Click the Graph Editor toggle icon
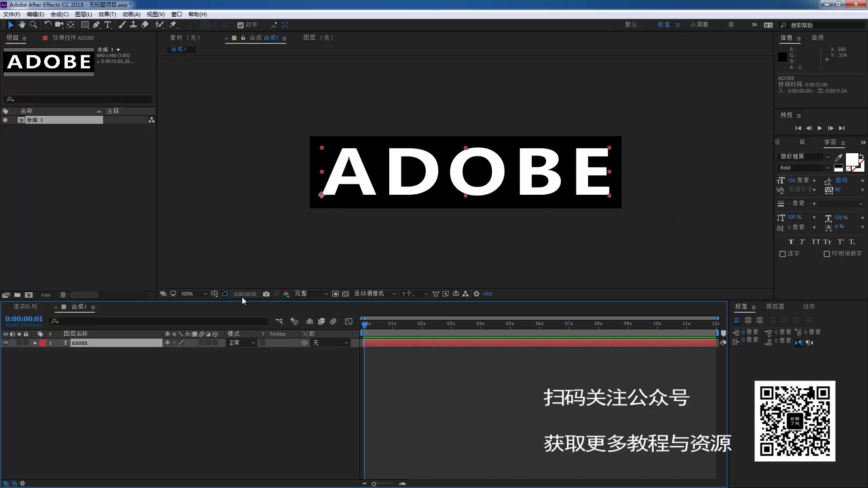Viewport: 868px width, 488px height. click(349, 322)
